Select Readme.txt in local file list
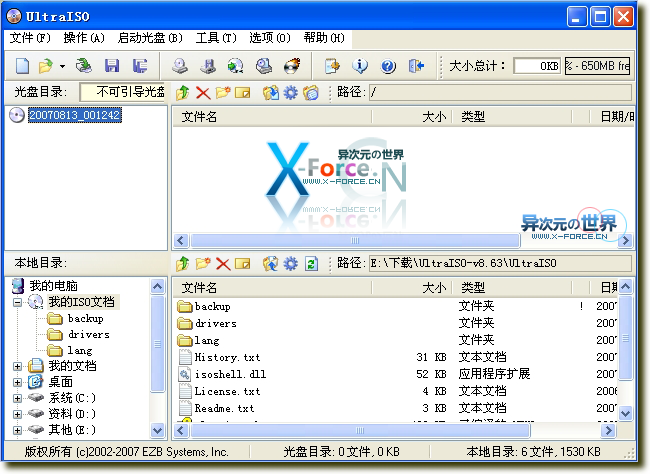The image size is (650, 474). coord(224,408)
